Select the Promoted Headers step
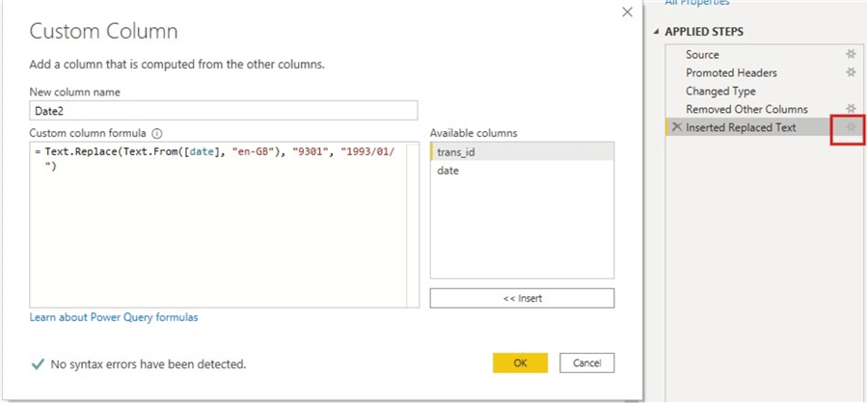The image size is (868, 403). click(731, 72)
